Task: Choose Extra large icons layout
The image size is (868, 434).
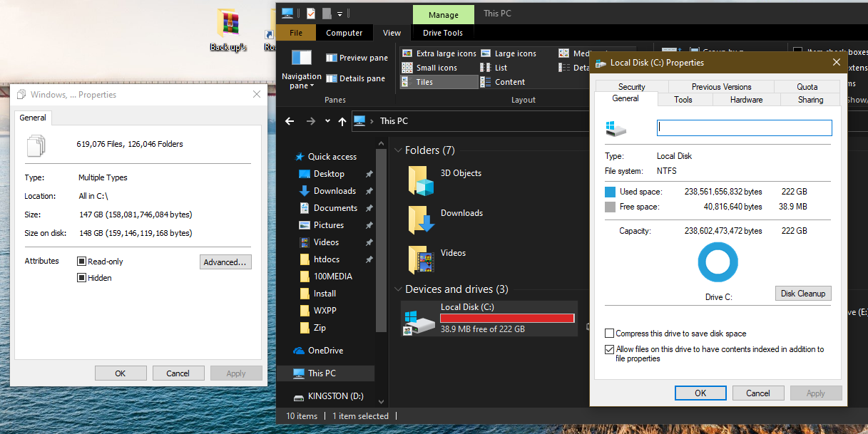Action: coord(439,53)
